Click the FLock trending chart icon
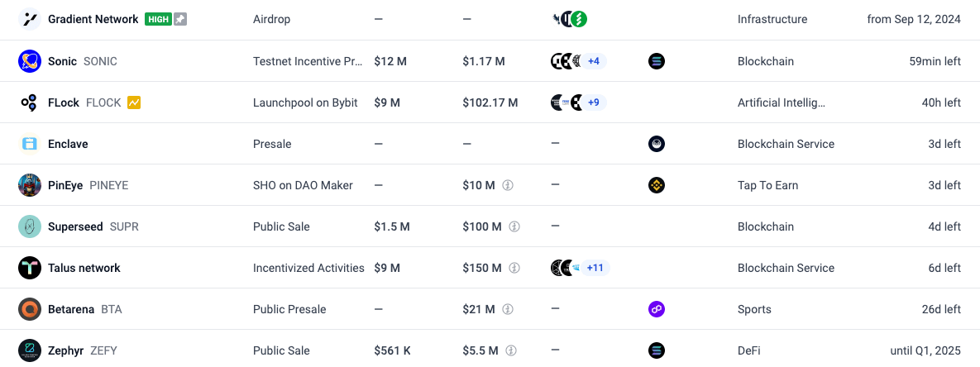 click(134, 102)
